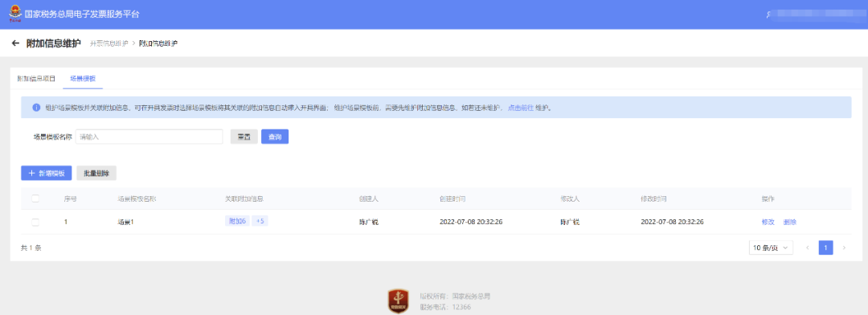Image resolution: width=868 pixels, height=315 pixels.
Task: Click 场景1 template name cell
Action: pyautogui.click(x=125, y=222)
